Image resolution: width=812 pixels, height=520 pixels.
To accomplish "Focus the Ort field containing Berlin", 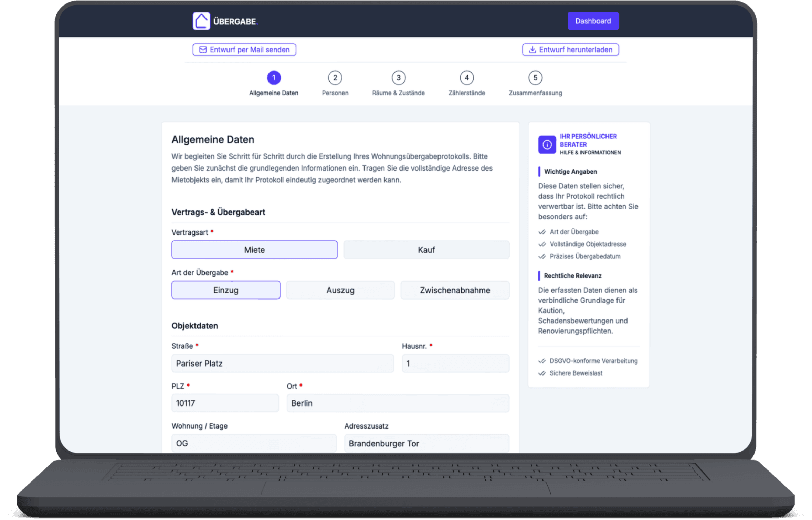I will (x=398, y=403).
